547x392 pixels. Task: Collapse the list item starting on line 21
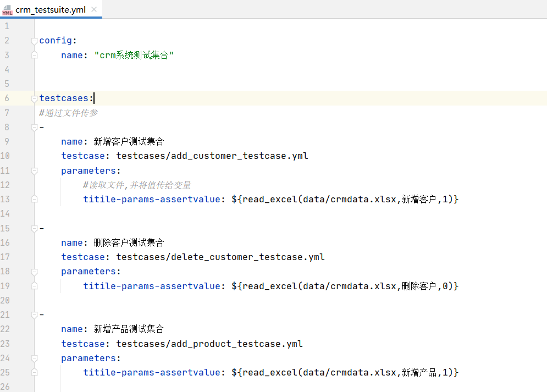tap(35, 315)
